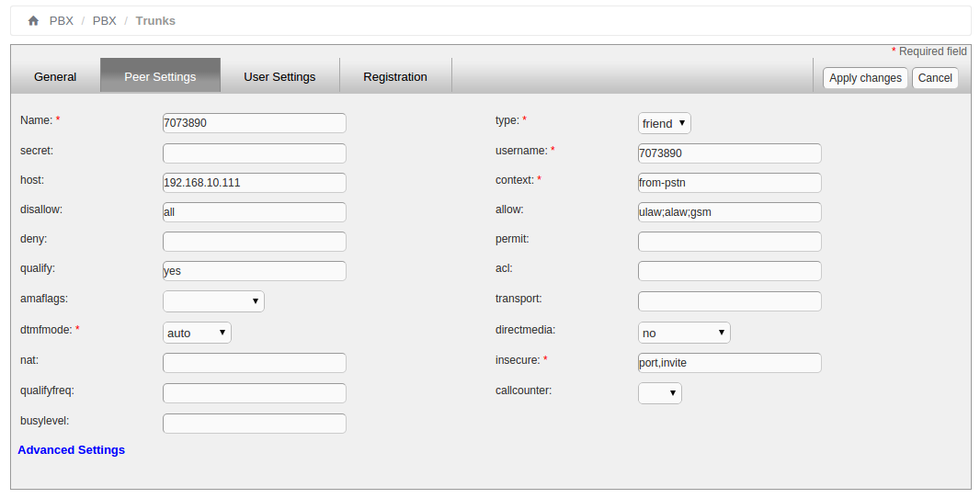Select the insecure field with port,invite

[729, 363]
